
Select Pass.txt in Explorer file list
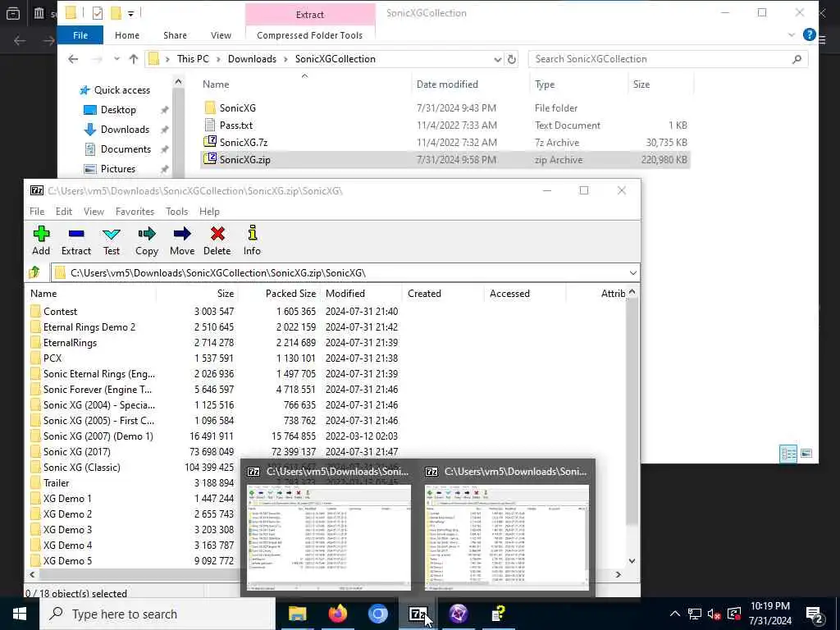(x=236, y=126)
